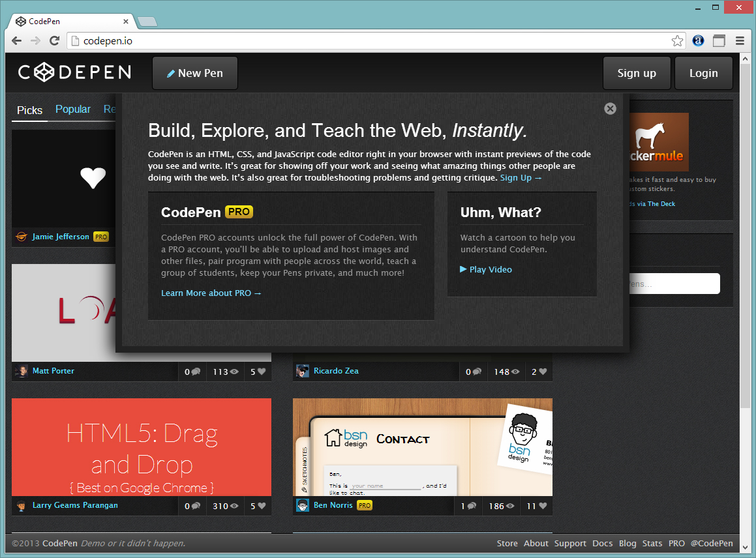756x558 pixels.
Task: Open comments on Ben Norris's pen
Action: [x=468, y=506]
